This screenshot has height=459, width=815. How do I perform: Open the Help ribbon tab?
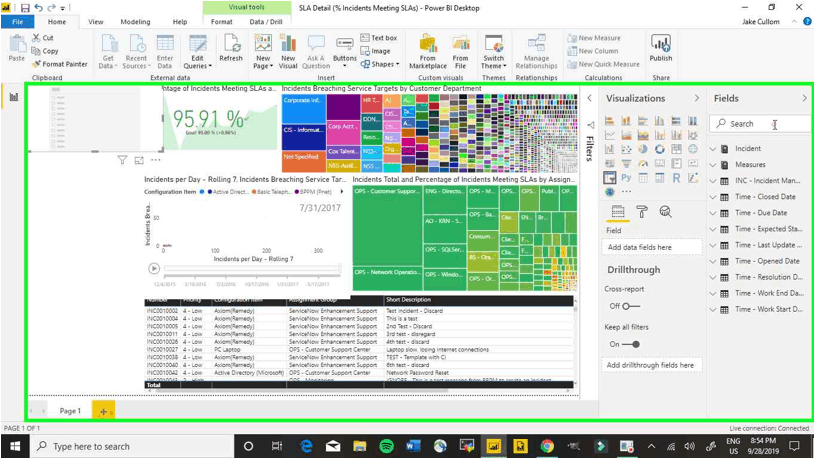coord(180,22)
